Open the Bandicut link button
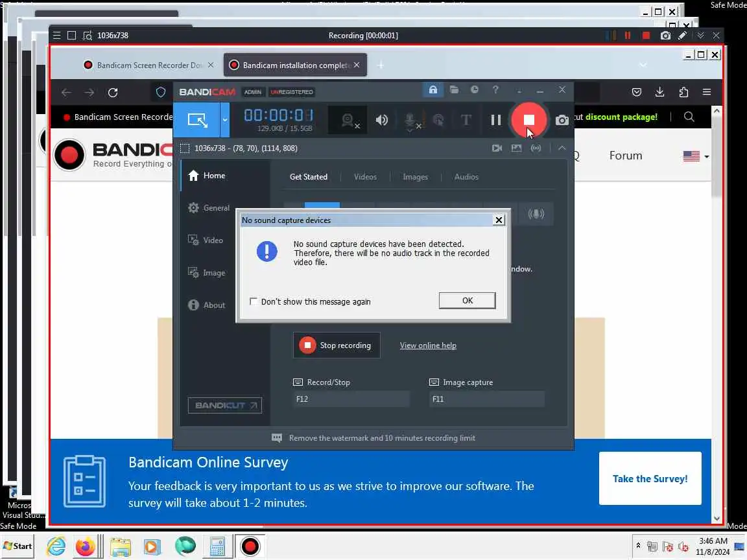Screen dimensions: 747x560 225,405
